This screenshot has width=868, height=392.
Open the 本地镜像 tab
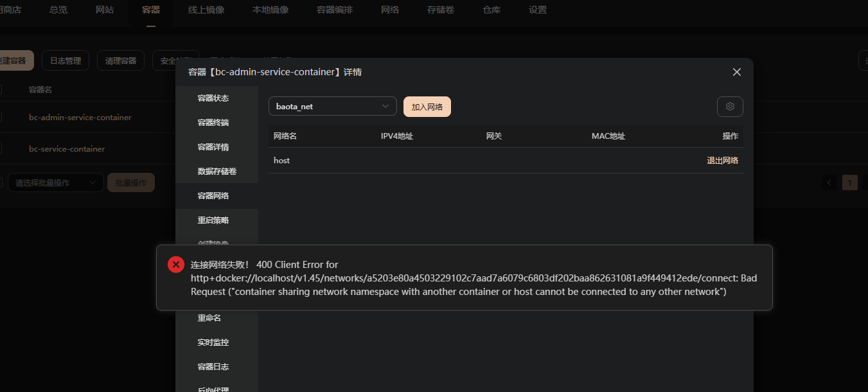[x=270, y=10]
